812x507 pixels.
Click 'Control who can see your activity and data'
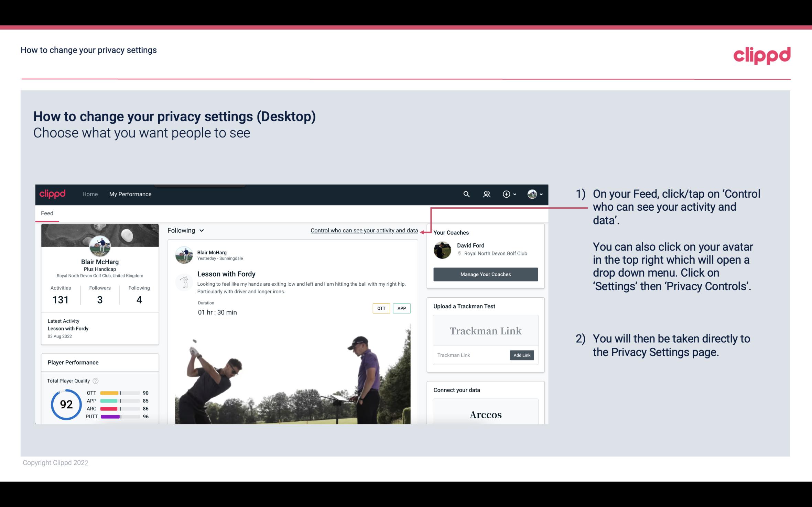[364, 230]
